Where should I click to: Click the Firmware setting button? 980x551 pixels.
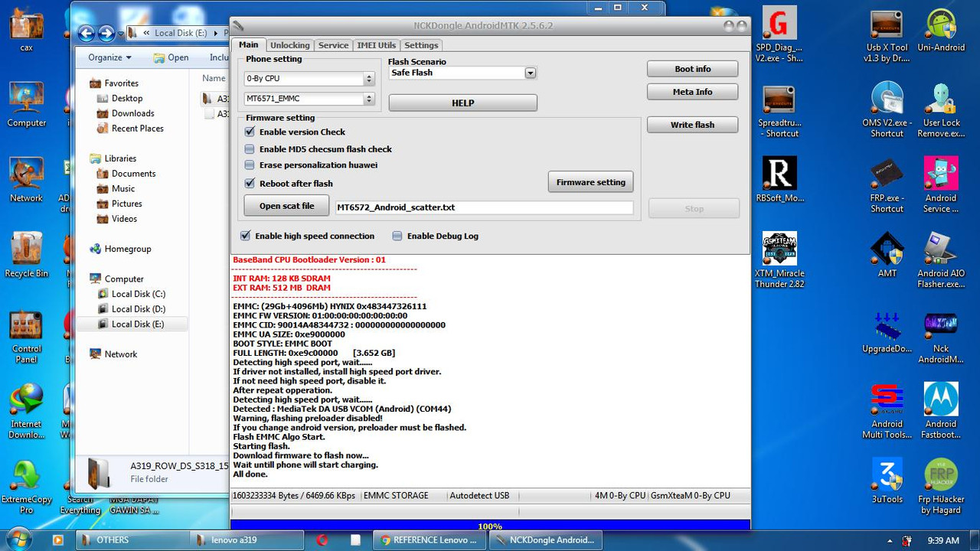click(x=590, y=182)
